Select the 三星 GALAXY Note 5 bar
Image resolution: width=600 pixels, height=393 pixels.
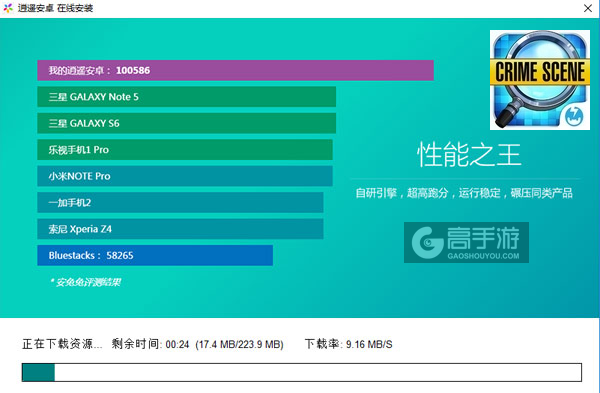pyautogui.click(x=186, y=97)
